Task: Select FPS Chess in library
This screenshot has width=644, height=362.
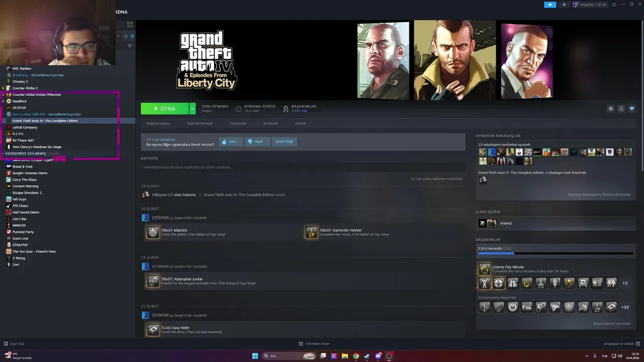Action: coord(20,206)
